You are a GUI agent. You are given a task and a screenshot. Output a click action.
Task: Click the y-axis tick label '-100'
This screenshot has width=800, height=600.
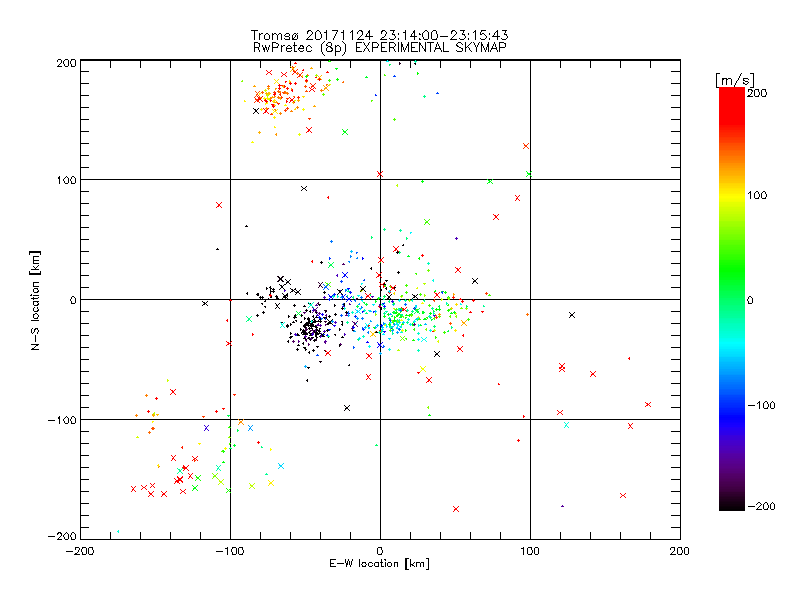point(62,420)
